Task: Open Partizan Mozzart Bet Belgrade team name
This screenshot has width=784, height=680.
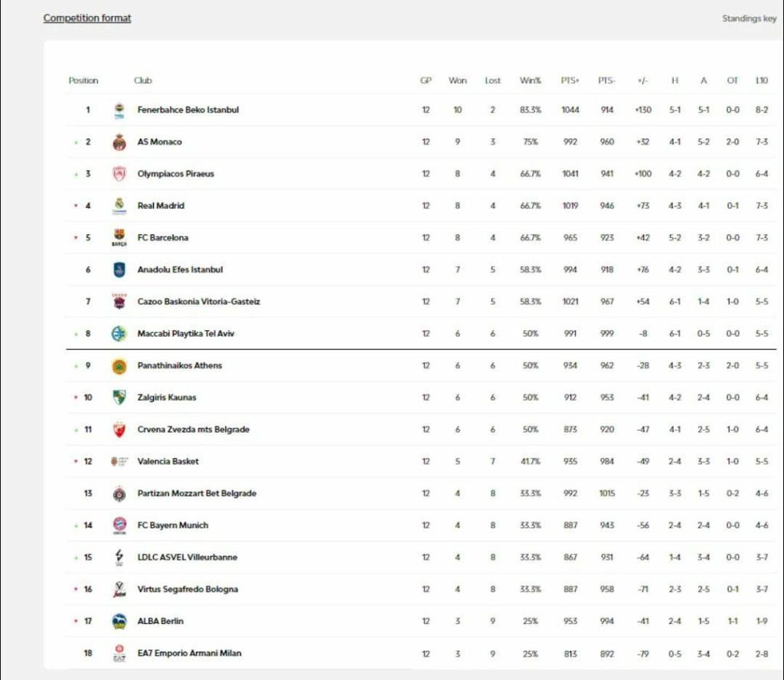Action: pos(197,493)
